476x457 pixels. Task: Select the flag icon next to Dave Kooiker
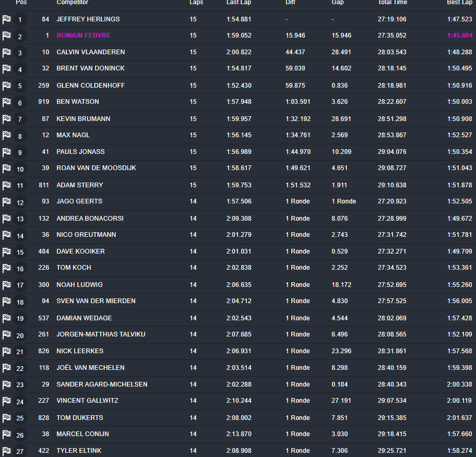[6, 251]
